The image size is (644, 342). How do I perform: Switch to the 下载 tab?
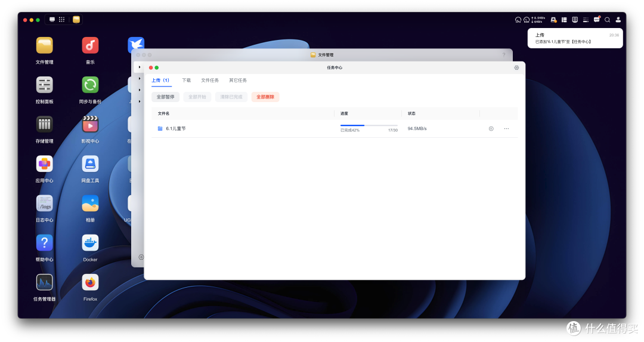pos(187,80)
